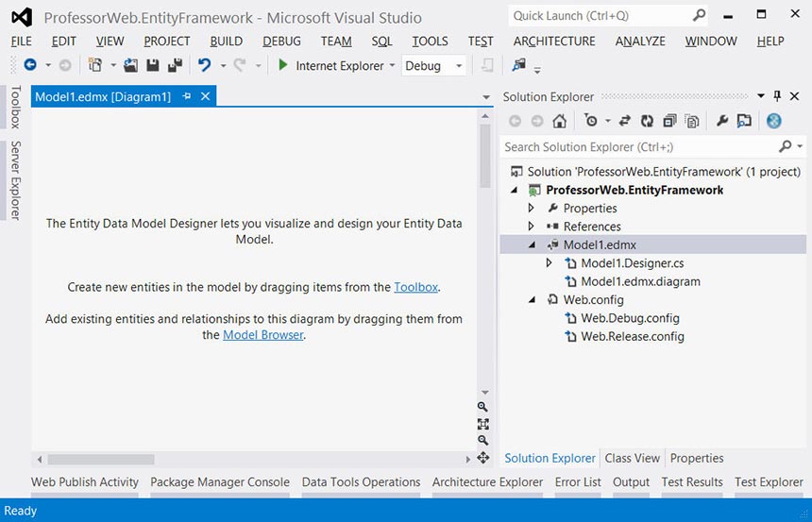Open the DEBUG menu
812x522 pixels.
(x=281, y=41)
